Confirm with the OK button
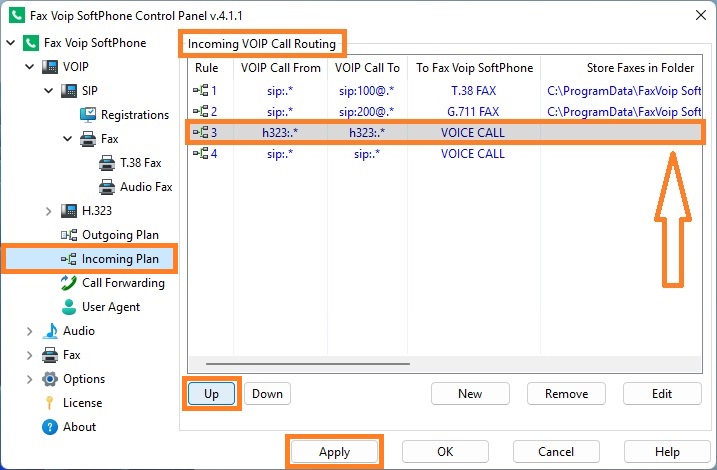This screenshot has width=717, height=470. (445, 452)
